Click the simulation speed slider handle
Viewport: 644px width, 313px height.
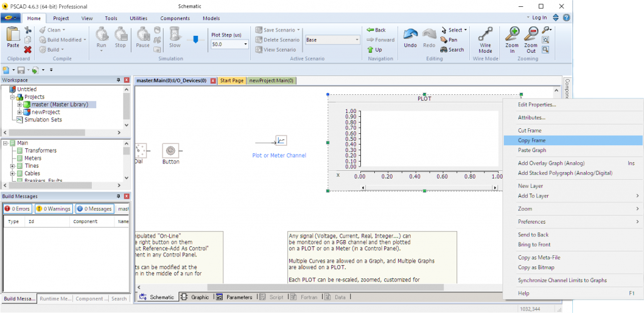click(x=196, y=39)
